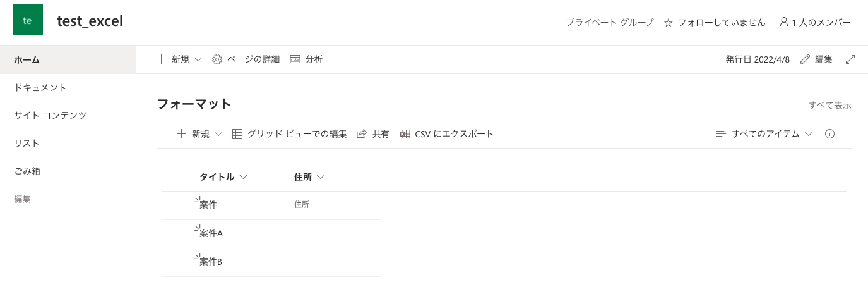Export list with CSV Excel icon
The height and width of the screenshot is (294, 868).
(x=405, y=134)
